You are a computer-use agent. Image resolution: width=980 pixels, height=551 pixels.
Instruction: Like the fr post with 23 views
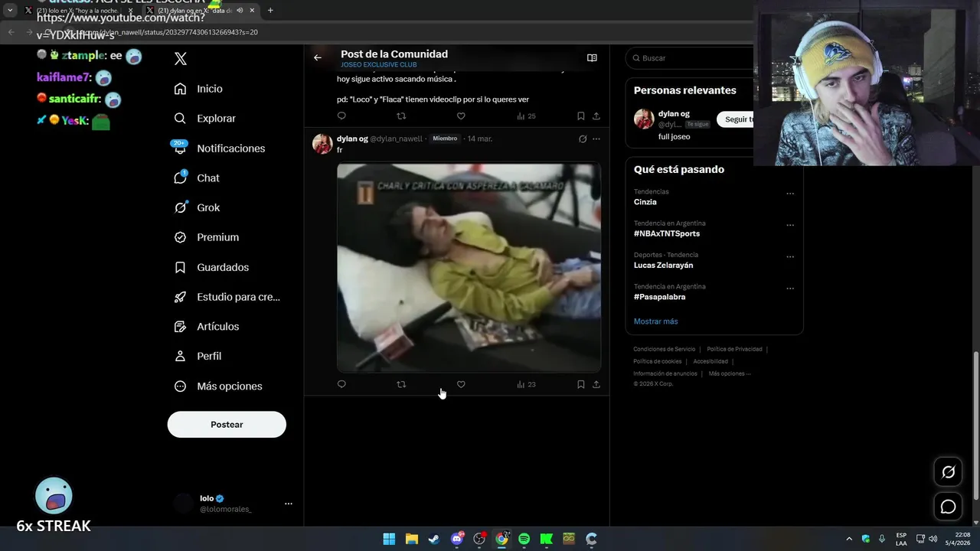point(461,384)
